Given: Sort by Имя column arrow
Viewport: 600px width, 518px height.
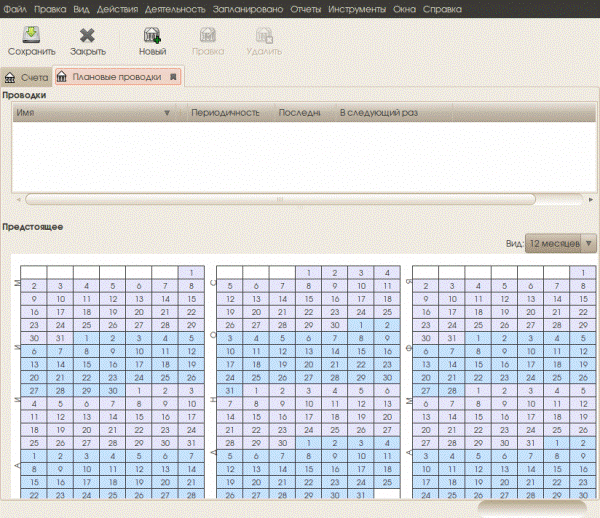Looking at the screenshot, I should click(x=167, y=113).
